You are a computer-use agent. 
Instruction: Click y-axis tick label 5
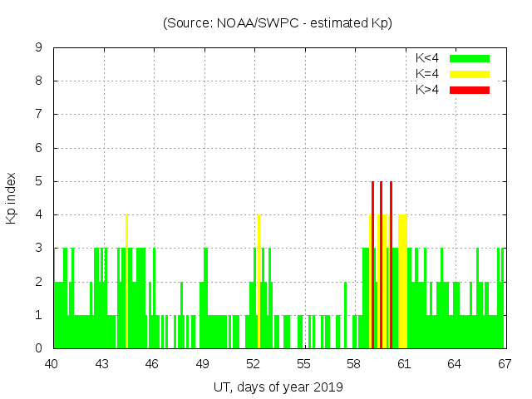pos(38,181)
